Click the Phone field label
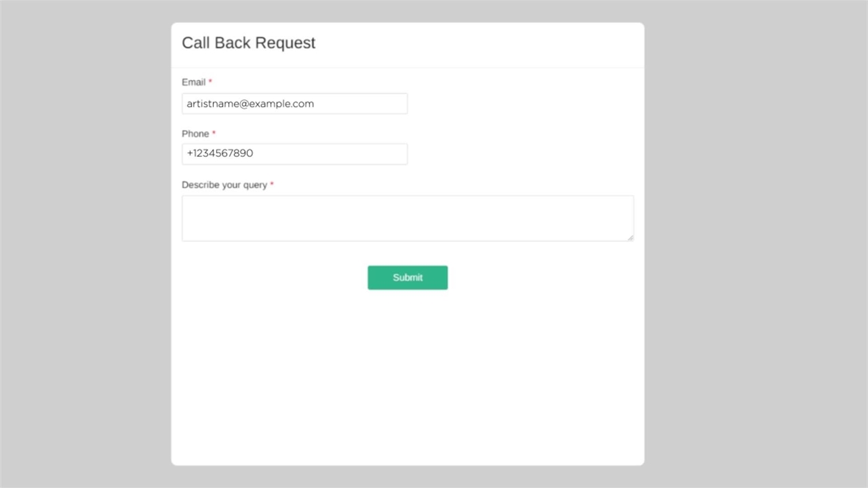 point(195,134)
